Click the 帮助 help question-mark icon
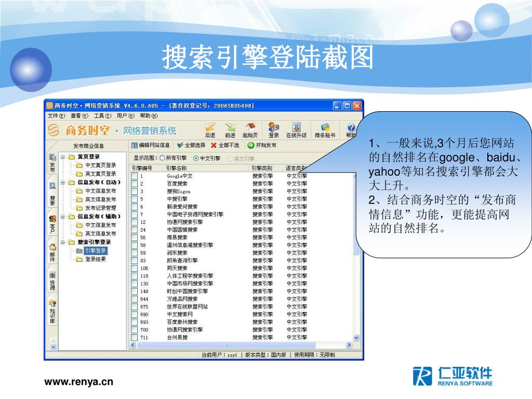The height and width of the screenshot is (399, 532). click(x=351, y=127)
